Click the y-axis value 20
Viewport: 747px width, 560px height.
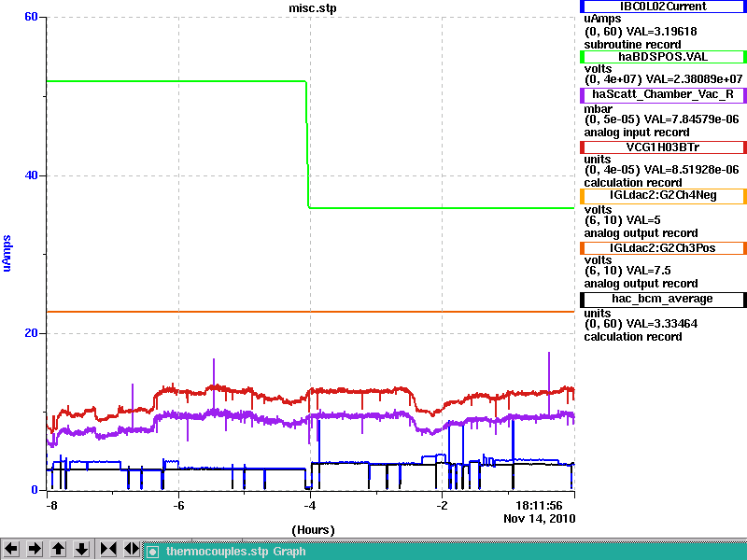pyautogui.click(x=31, y=333)
